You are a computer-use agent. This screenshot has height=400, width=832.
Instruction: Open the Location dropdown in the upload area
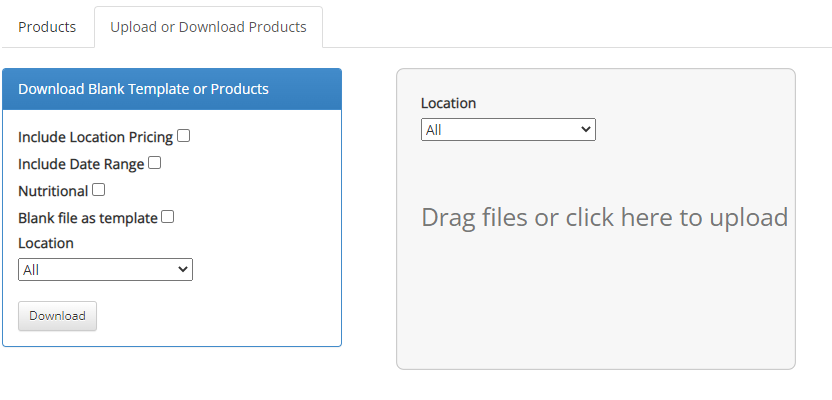[508, 129]
